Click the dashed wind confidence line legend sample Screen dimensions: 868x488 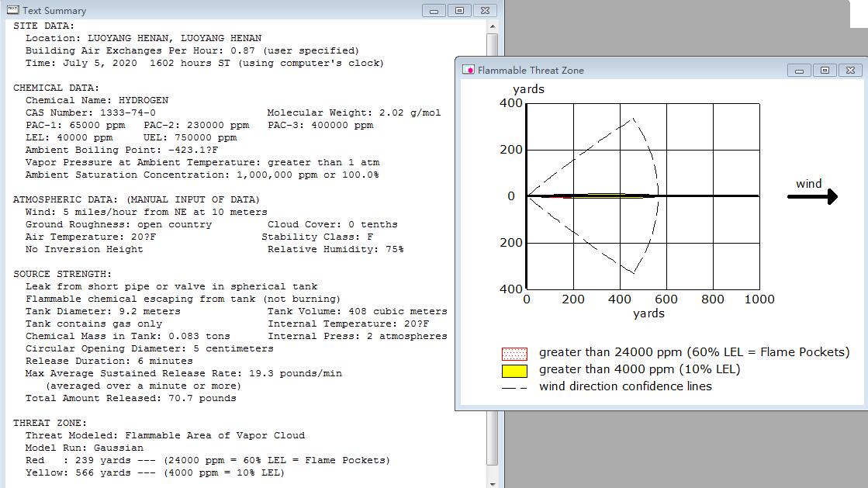click(x=514, y=388)
